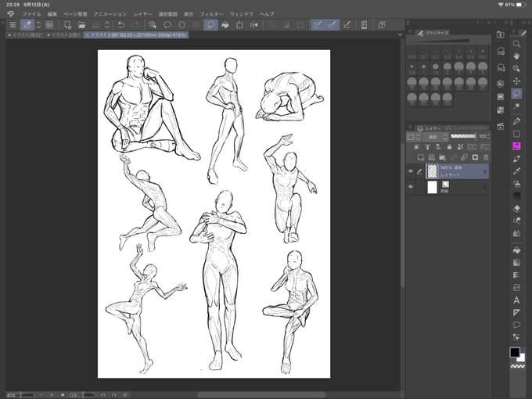This screenshot has width=532, height=399.
Task: Click the Fill icon in command bar
Action: pos(225,25)
